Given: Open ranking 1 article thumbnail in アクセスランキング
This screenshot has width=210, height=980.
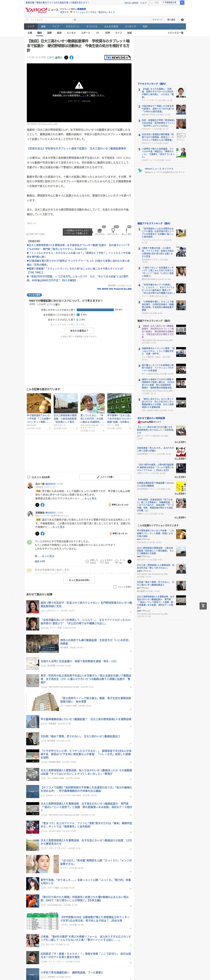Looking at the screenshot, I should pos(181,92).
